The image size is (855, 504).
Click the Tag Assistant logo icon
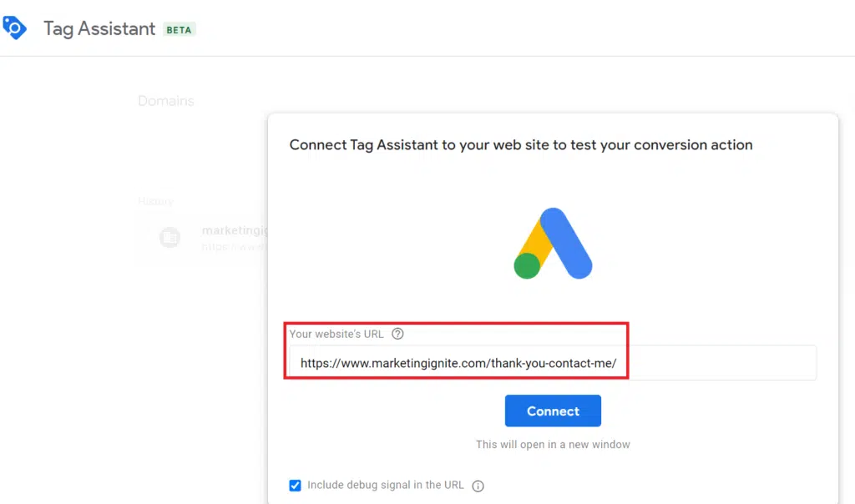[15, 28]
